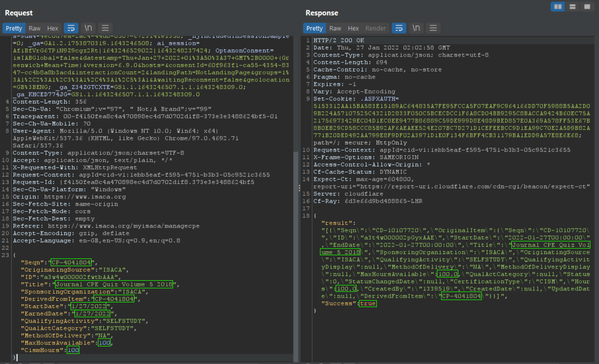Toggle word wrap icon in Request panel

[x=71, y=28]
